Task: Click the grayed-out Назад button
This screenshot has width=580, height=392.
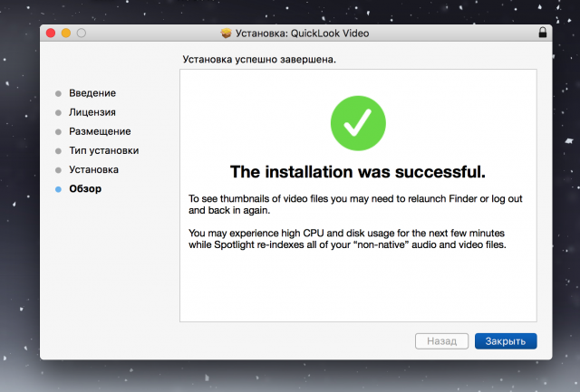Action: 442,341
